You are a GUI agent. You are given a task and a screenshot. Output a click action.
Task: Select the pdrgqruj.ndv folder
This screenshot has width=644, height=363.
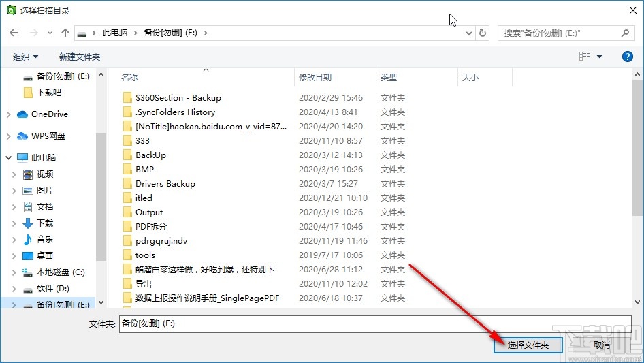(161, 241)
